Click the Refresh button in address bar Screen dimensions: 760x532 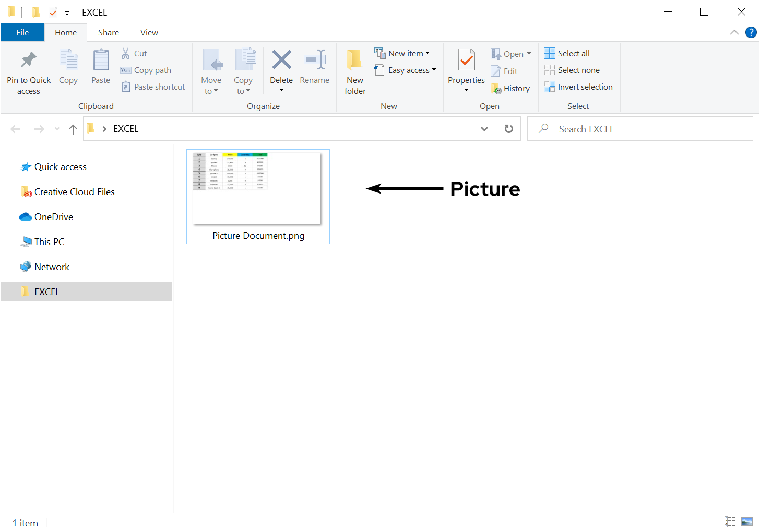(x=508, y=128)
